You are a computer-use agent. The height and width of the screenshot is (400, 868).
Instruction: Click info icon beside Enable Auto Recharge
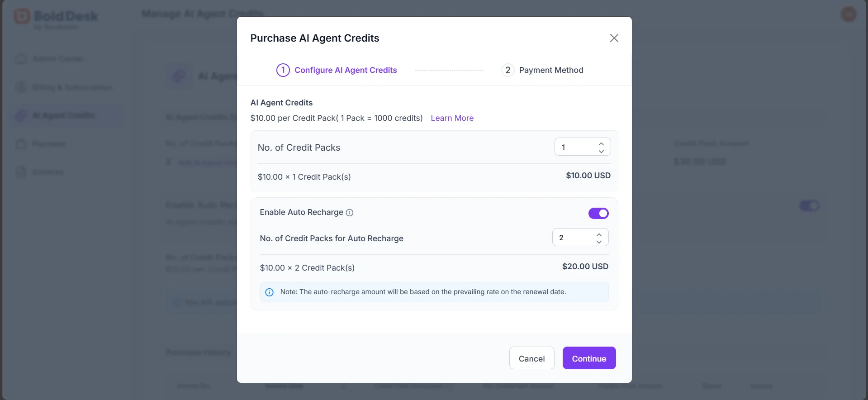(x=350, y=213)
